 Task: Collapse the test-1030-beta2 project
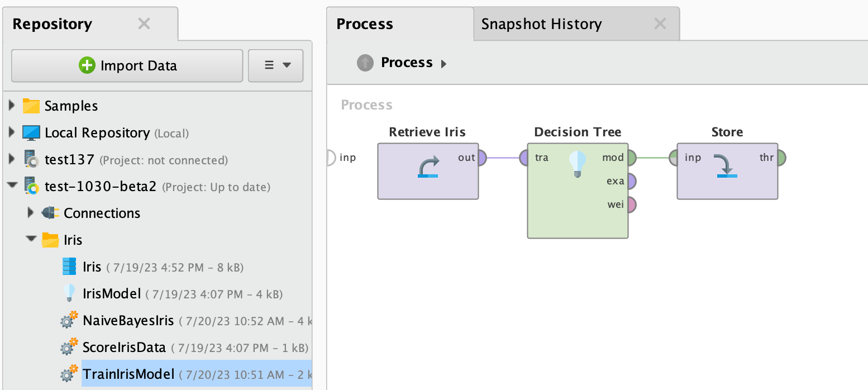12,186
